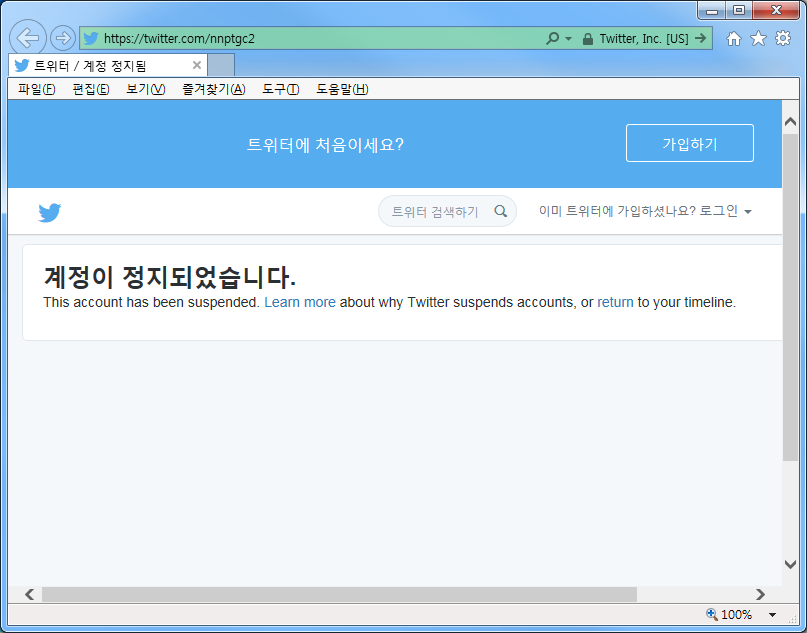The height and width of the screenshot is (633, 807).
Task: Open the Tools gear icon
Action: [x=783, y=38]
